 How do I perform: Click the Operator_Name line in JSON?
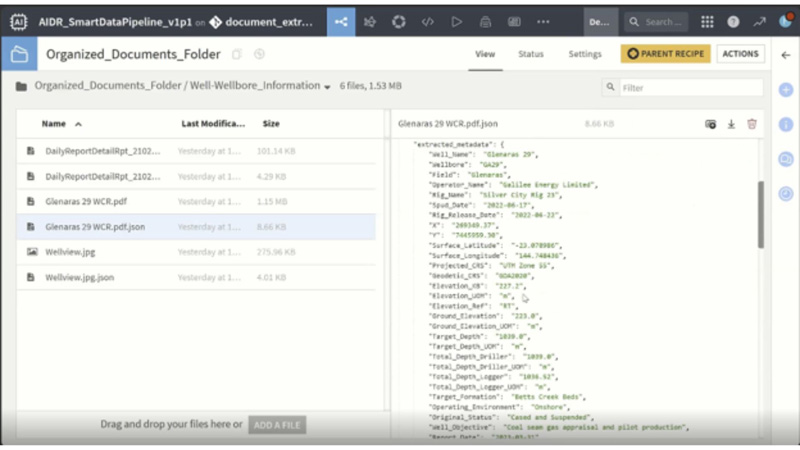coord(513,185)
